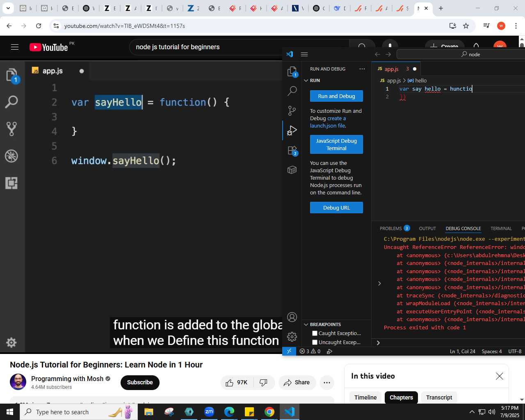Open VS Code Accounts icon
The height and width of the screenshot is (420, 525).
pos(292,317)
